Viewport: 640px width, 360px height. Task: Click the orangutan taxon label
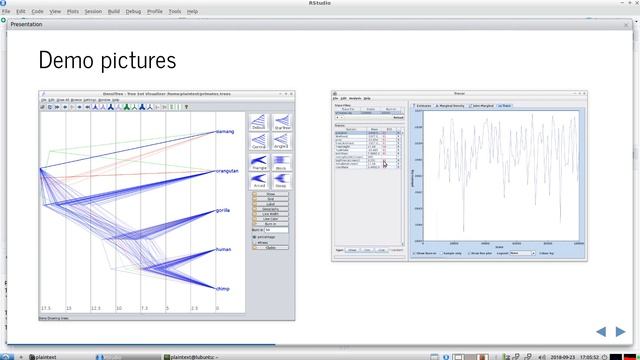click(227, 171)
